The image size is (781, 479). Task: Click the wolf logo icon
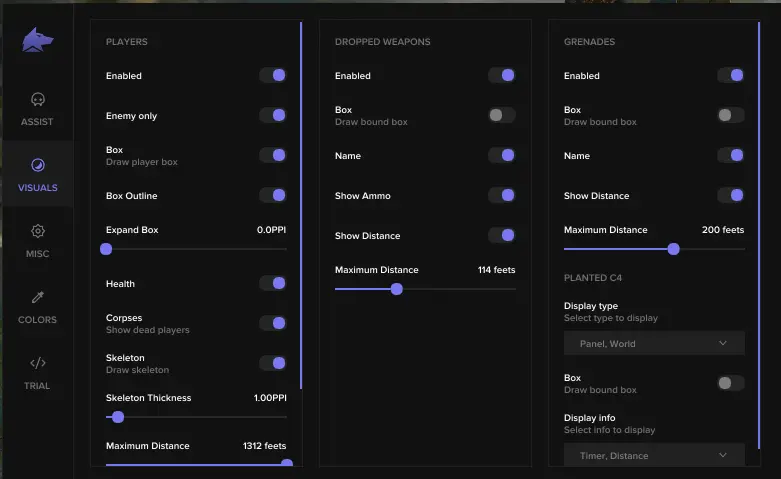click(37, 40)
